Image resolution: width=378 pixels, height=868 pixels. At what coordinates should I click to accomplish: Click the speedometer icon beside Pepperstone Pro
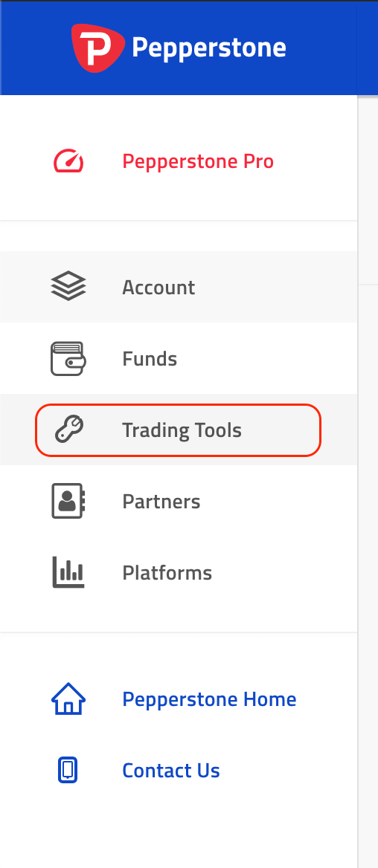(68, 161)
